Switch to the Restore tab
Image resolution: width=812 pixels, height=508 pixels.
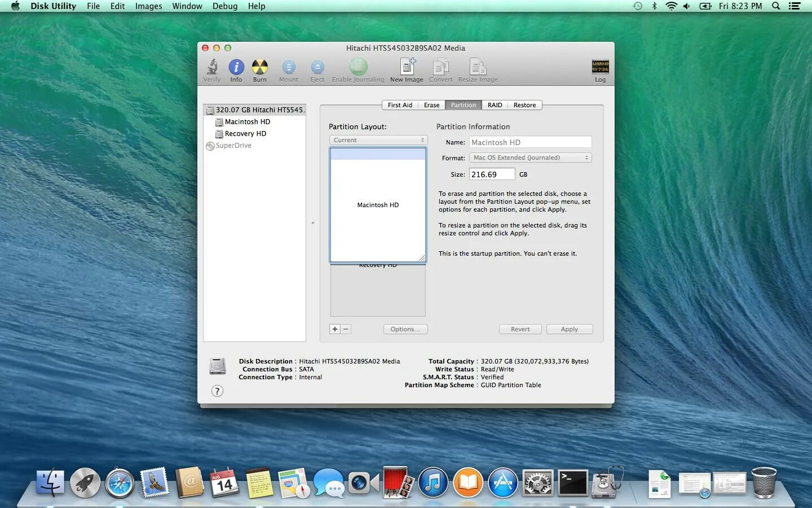pyautogui.click(x=524, y=105)
